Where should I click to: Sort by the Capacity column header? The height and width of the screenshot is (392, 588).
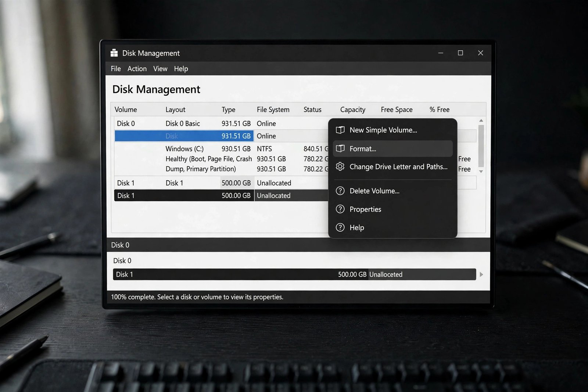353,109
